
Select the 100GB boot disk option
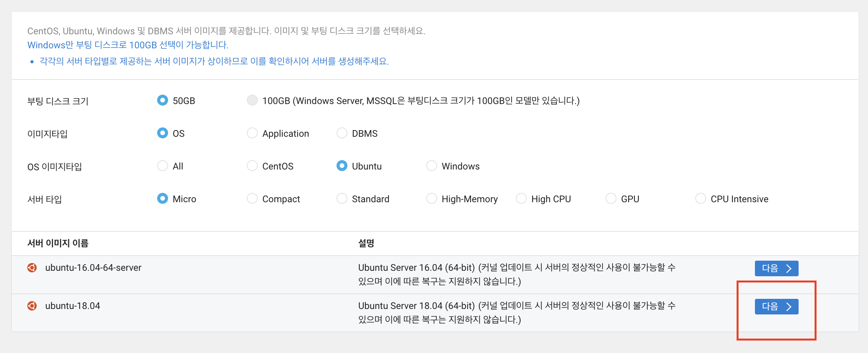[252, 101]
